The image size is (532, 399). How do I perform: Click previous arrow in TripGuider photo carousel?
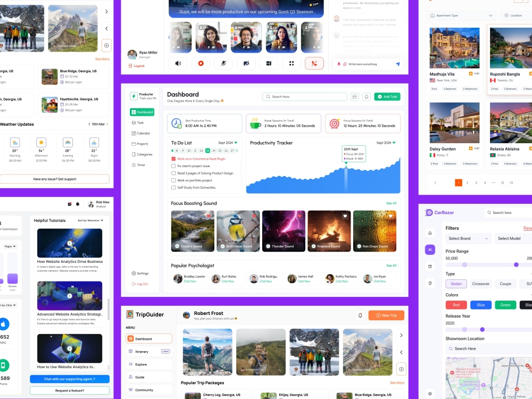coord(401,352)
